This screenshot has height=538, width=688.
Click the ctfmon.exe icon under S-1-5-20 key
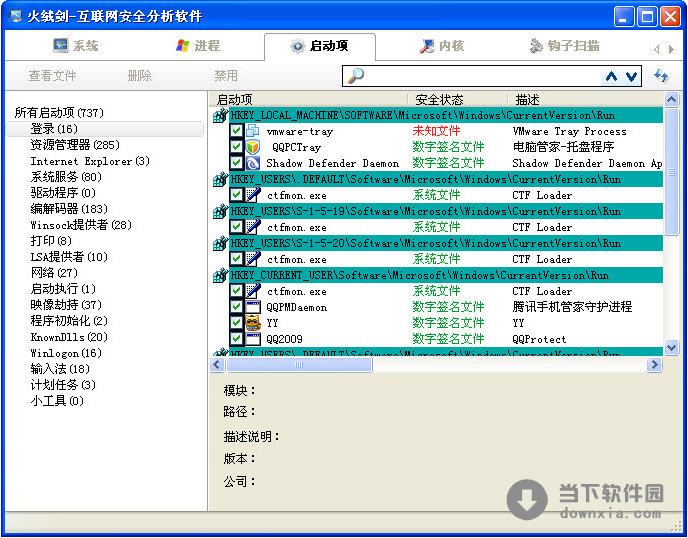click(253, 259)
